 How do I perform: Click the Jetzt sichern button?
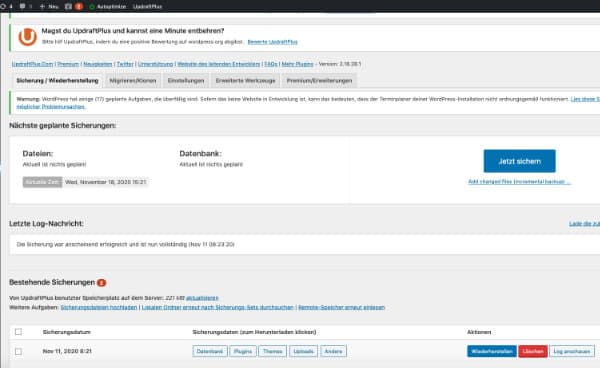[x=519, y=161]
